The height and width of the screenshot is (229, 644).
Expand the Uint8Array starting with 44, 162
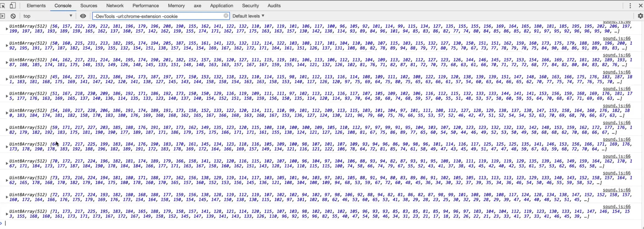pyautogui.click(x=7, y=62)
